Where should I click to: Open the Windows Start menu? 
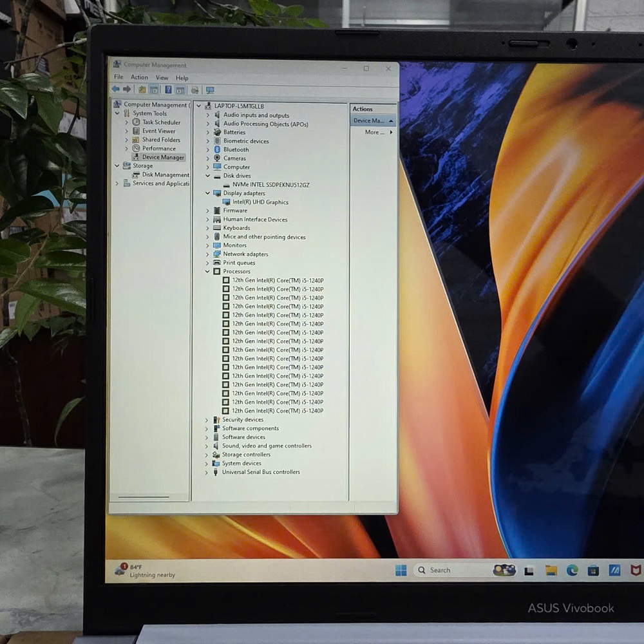click(401, 570)
